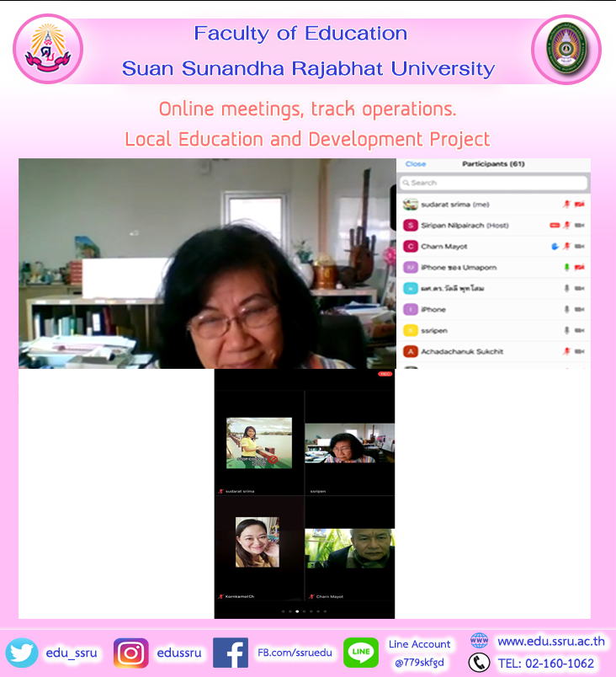Close the Participants panel
616x677 pixels.
[x=416, y=164]
